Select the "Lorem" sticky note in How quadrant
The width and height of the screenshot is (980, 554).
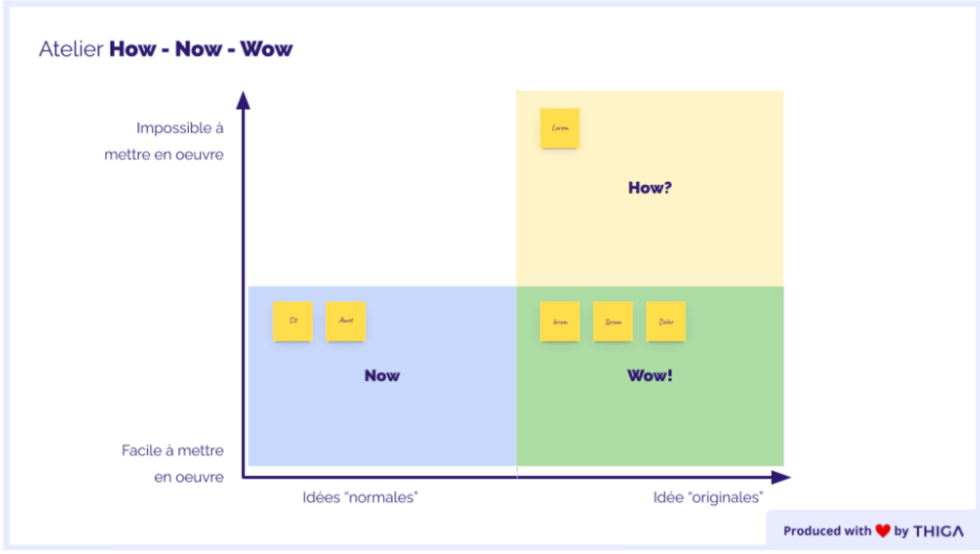559,128
